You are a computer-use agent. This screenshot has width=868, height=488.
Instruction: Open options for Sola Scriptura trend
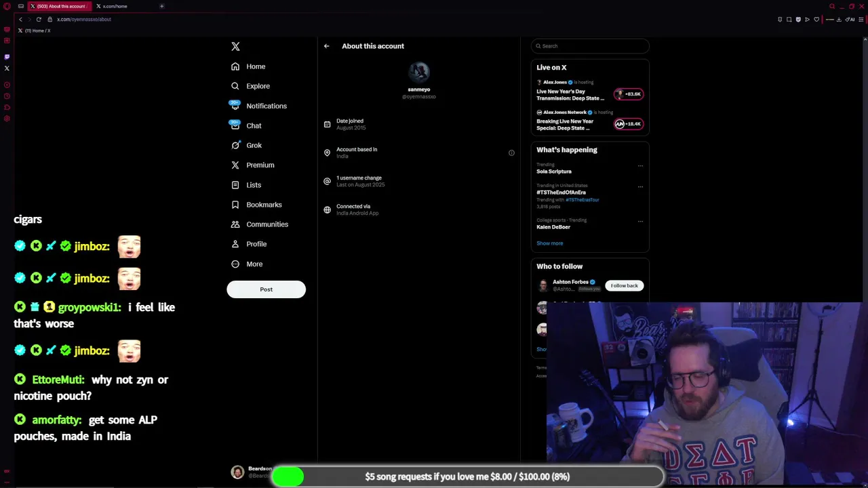coord(640,165)
